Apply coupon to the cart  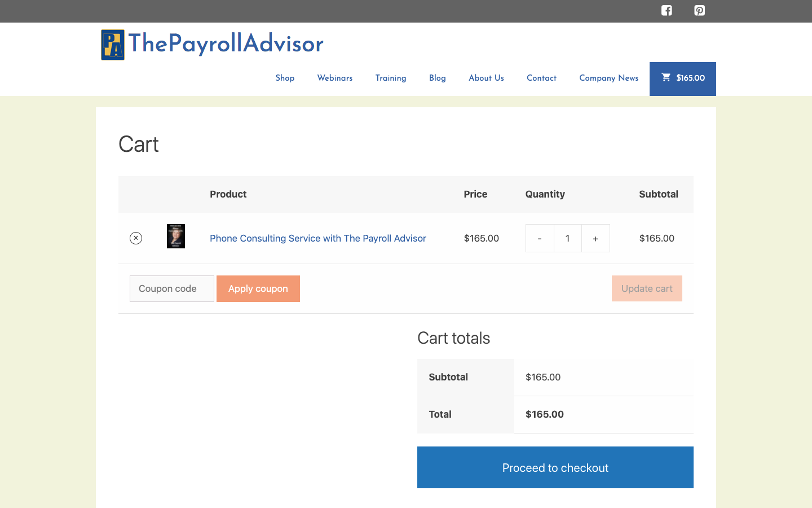[258, 288]
